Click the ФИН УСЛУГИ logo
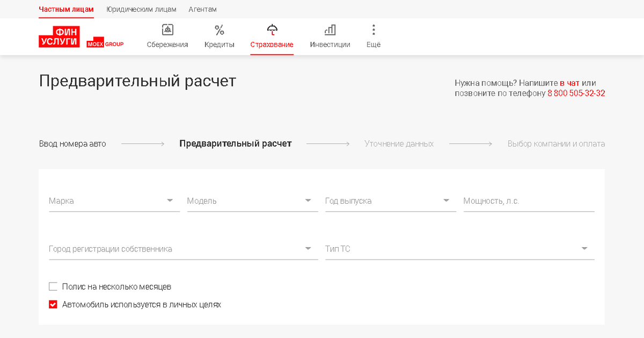644x338 pixels. point(58,36)
